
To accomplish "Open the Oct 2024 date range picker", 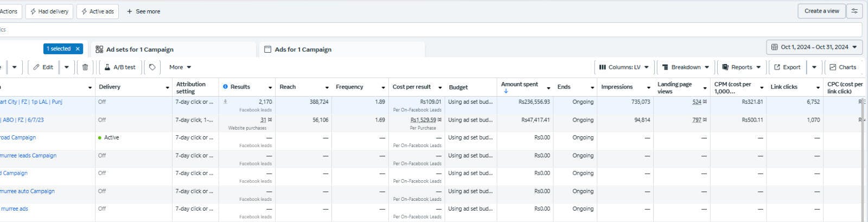I will 814,47.
